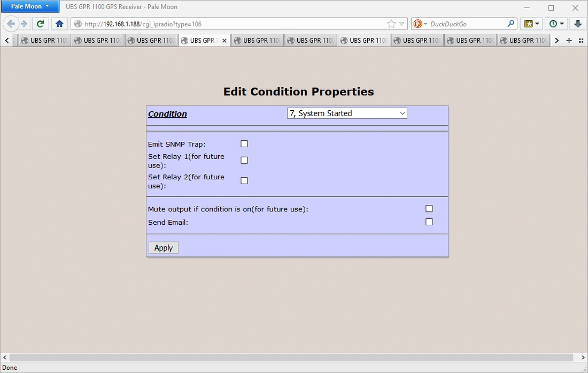The width and height of the screenshot is (588, 373).
Task: Close the active UBS GPR tab
Action: tap(225, 41)
